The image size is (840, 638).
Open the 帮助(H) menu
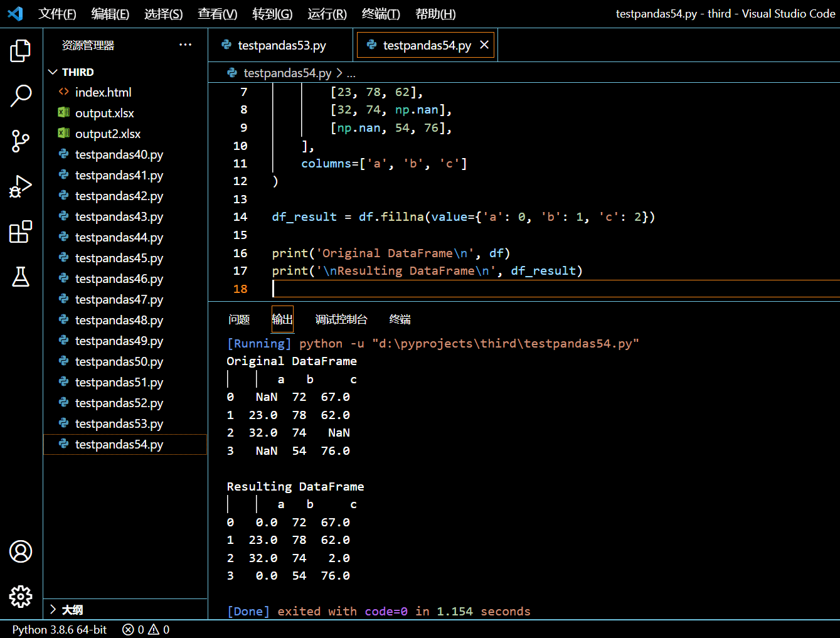[435, 14]
